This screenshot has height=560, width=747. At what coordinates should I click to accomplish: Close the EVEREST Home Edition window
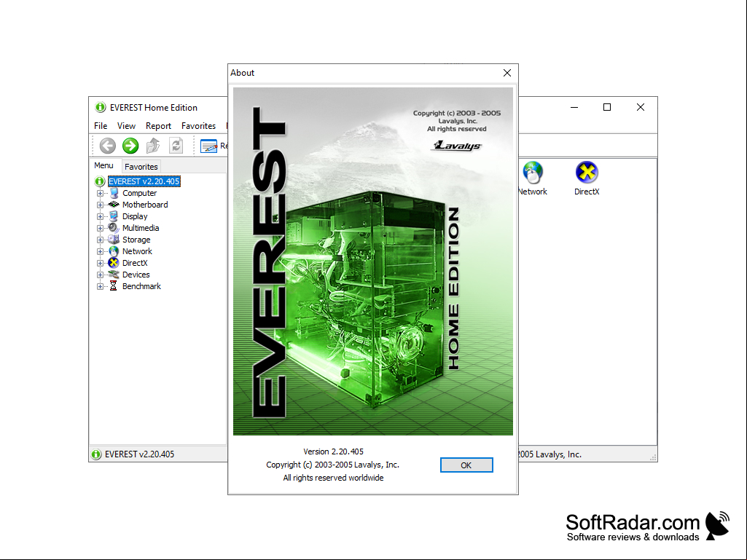641,107
